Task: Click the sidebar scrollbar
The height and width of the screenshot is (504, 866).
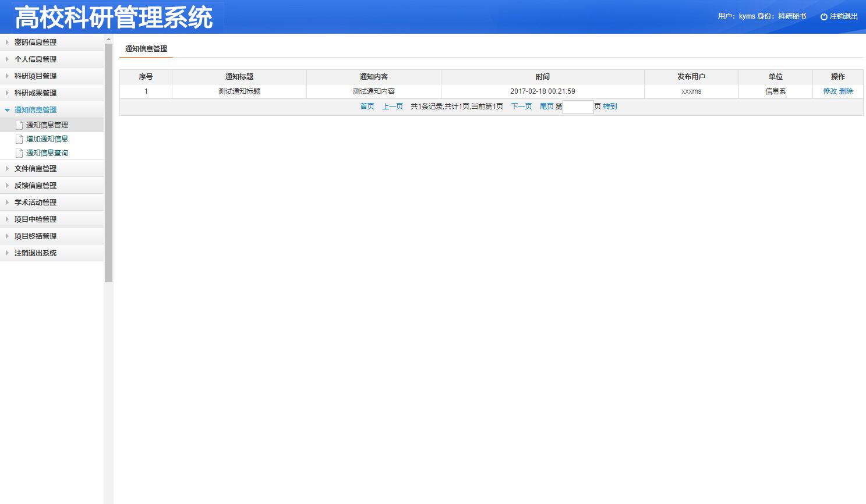Action: (x=107, y=157)
